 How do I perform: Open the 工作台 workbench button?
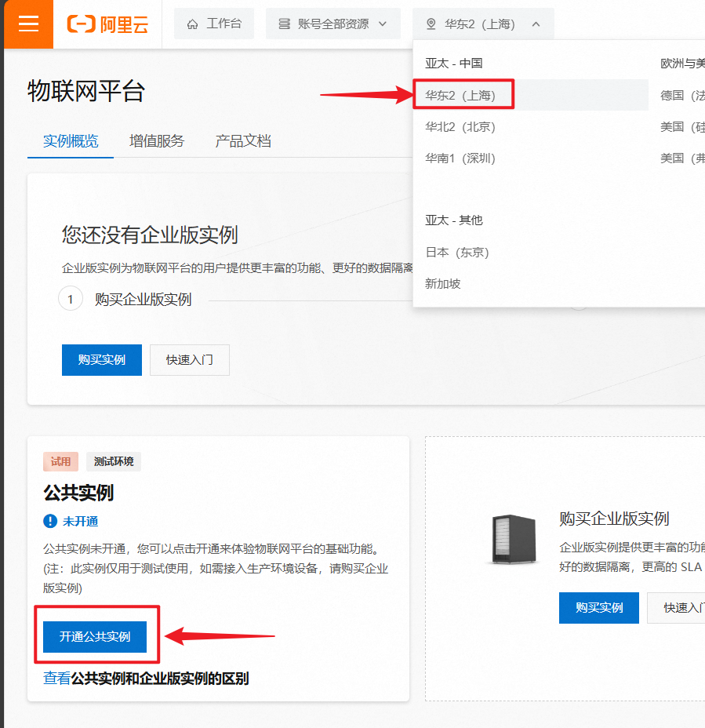pos(214,24)
